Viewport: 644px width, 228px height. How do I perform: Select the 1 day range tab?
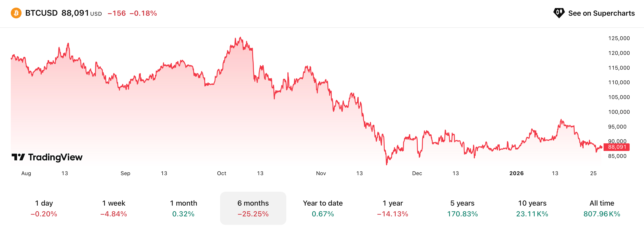(x=44, y=208)
